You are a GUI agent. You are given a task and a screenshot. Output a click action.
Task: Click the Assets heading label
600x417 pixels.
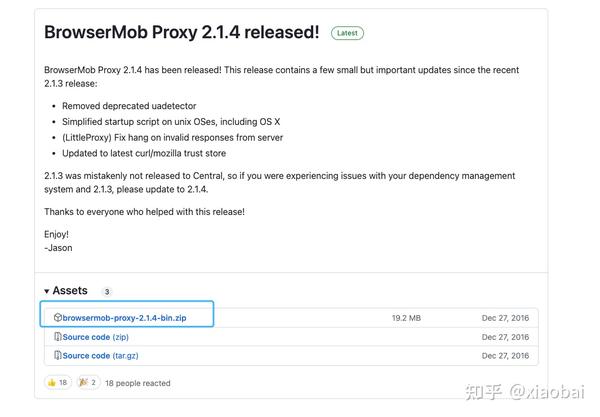[x=70, y=291]
